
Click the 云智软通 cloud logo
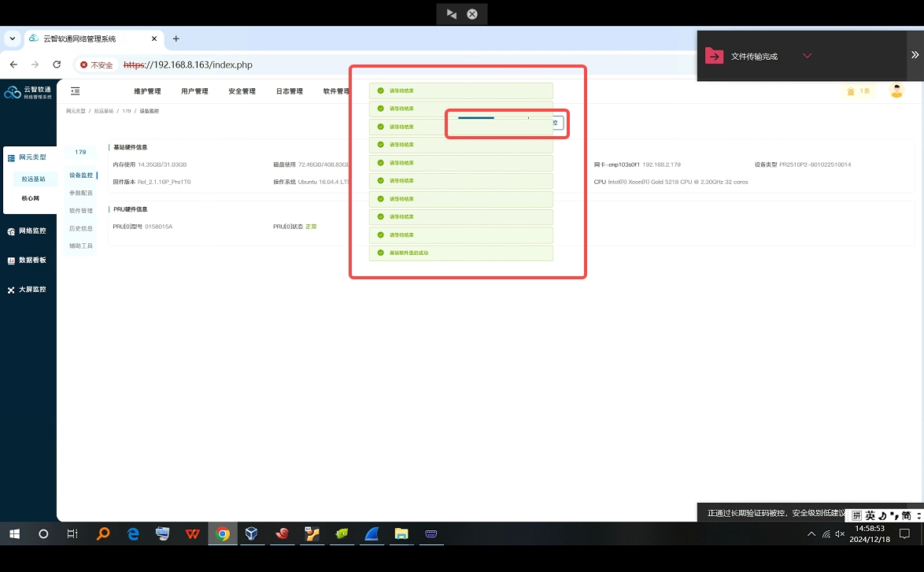(13, 93)
